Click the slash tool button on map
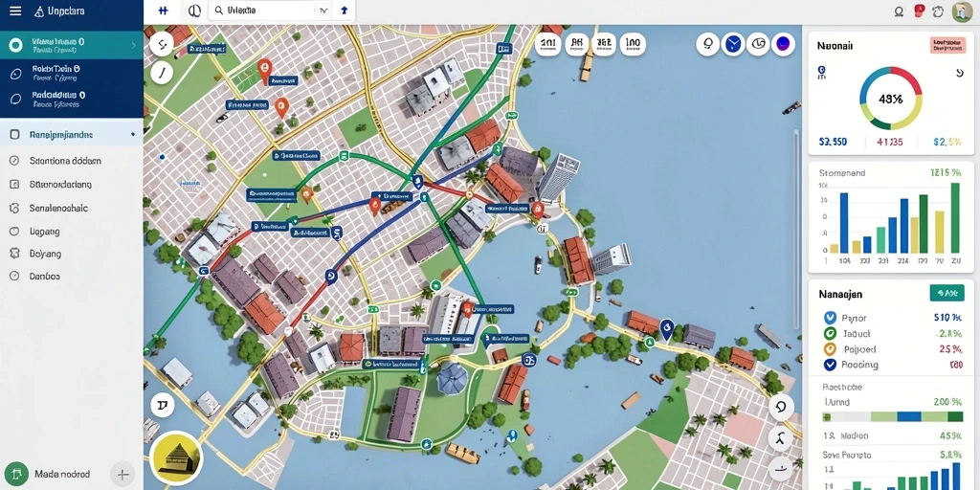The image size is (980, 490). click(x=162, y=73)
